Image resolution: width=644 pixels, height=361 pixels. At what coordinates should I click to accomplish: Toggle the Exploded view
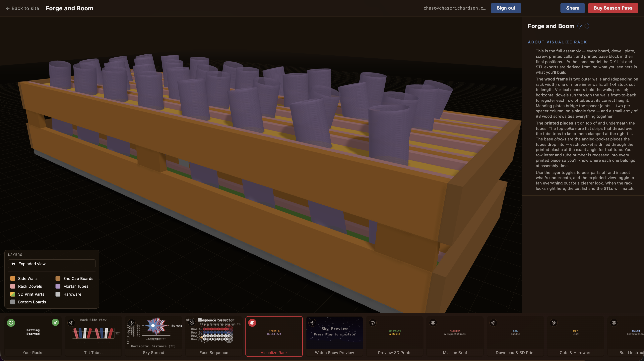pyautogui.click(x=52, y=264)
